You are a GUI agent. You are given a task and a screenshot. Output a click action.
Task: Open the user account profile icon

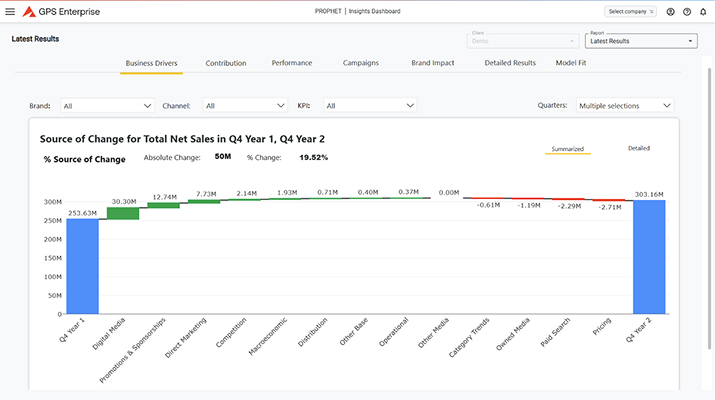pyautogui.click(x=670, y=12)
